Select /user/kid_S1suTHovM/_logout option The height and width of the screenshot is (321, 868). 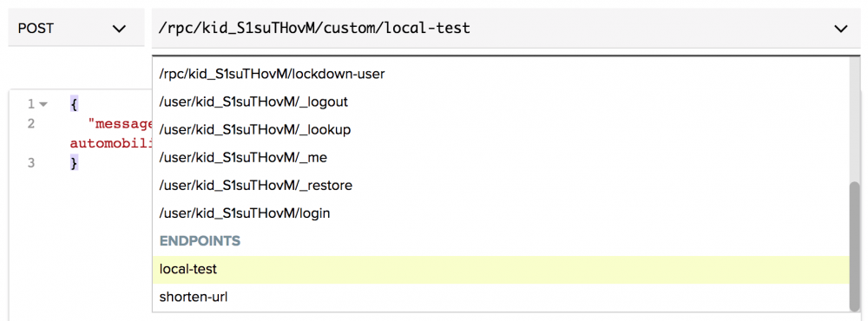pos(501,102)
